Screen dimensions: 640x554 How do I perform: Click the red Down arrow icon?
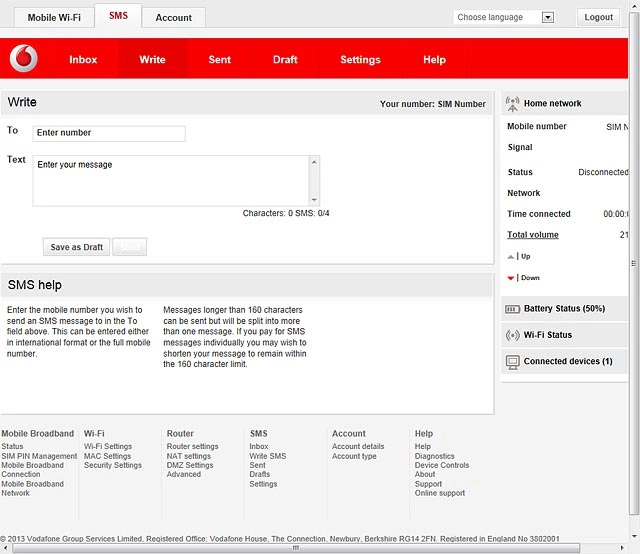pos(510,278)
